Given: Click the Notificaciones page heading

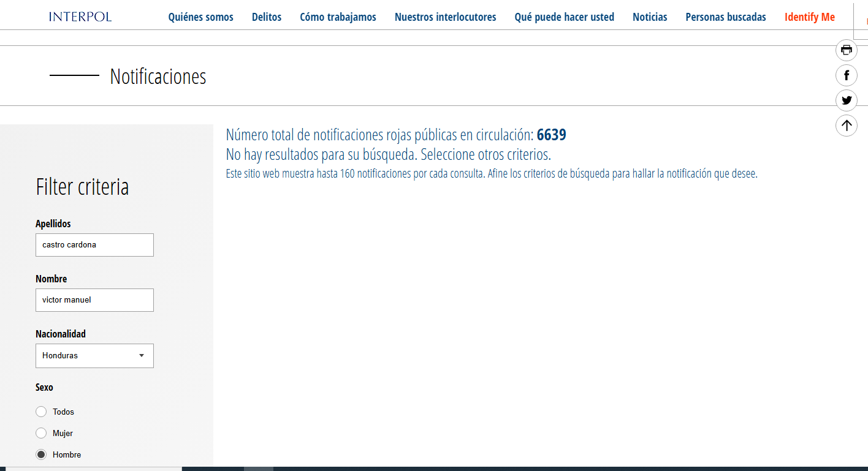Looking at the screenshot, I should tap(158, 76).
